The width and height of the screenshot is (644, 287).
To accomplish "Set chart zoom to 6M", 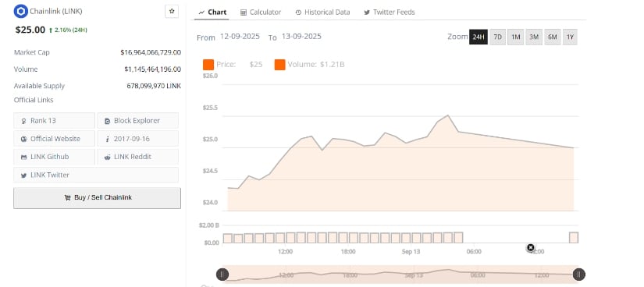I will click(553, 37).
